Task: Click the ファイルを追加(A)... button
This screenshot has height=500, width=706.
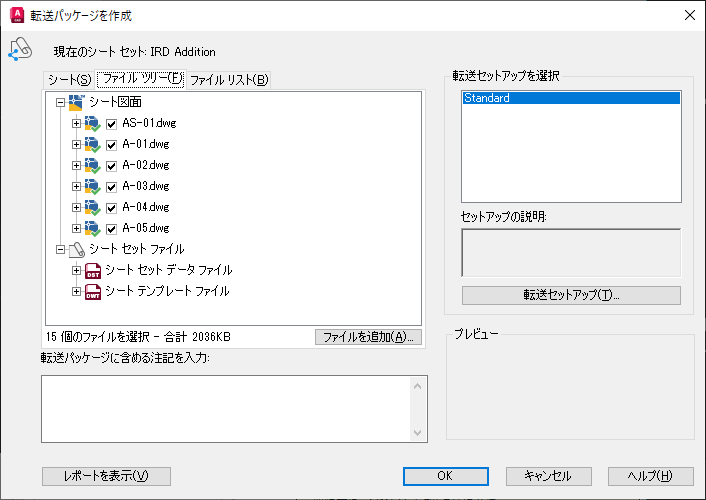Action: (368, 337)
